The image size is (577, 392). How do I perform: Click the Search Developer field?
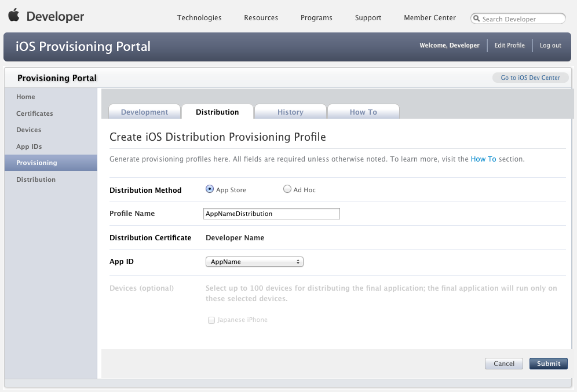coord(518,19)
